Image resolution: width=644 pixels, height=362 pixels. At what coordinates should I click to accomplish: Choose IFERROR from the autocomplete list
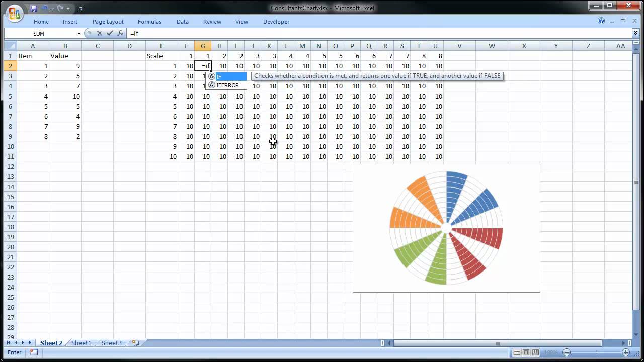pos(226,85)
